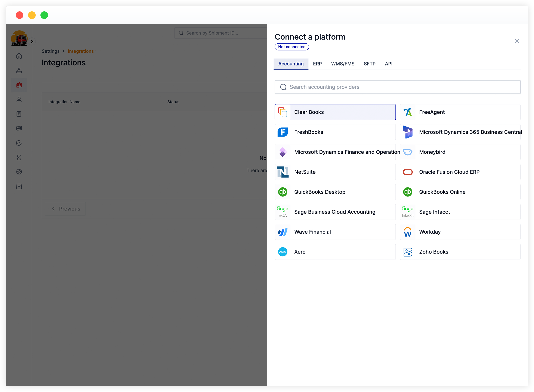The width and height of the screenshot is (534, 392).
Task: Open the WMS/FMS tab
Action: pyautogui.click(x=343, y=64)
